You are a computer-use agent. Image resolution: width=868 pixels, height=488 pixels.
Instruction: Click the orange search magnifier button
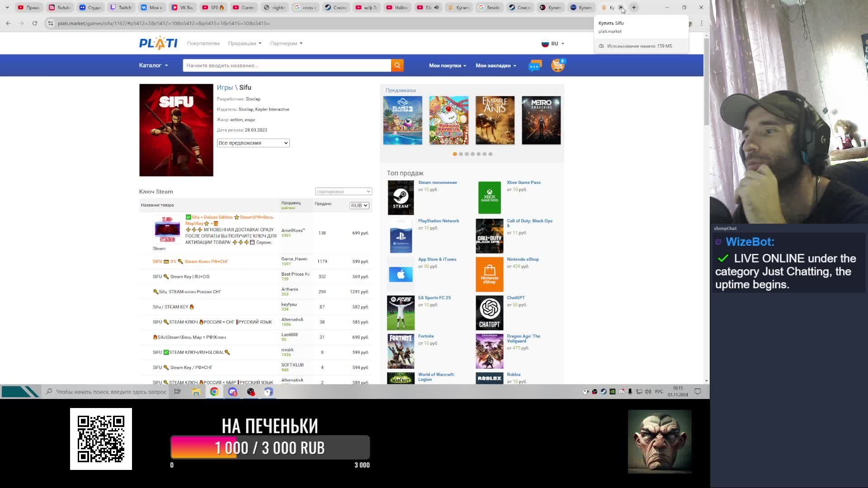[397, 66]
